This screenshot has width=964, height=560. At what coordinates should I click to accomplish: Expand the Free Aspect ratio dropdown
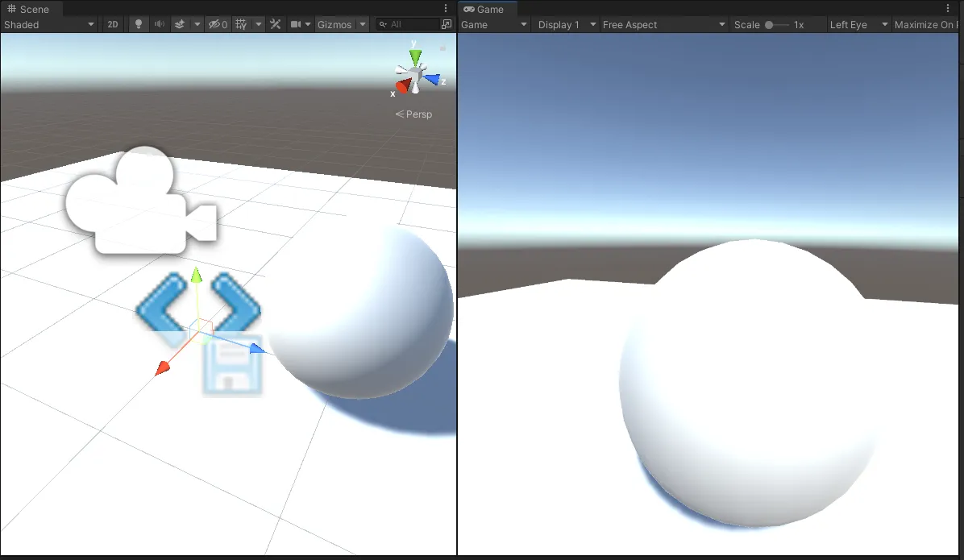coord(664,24)
